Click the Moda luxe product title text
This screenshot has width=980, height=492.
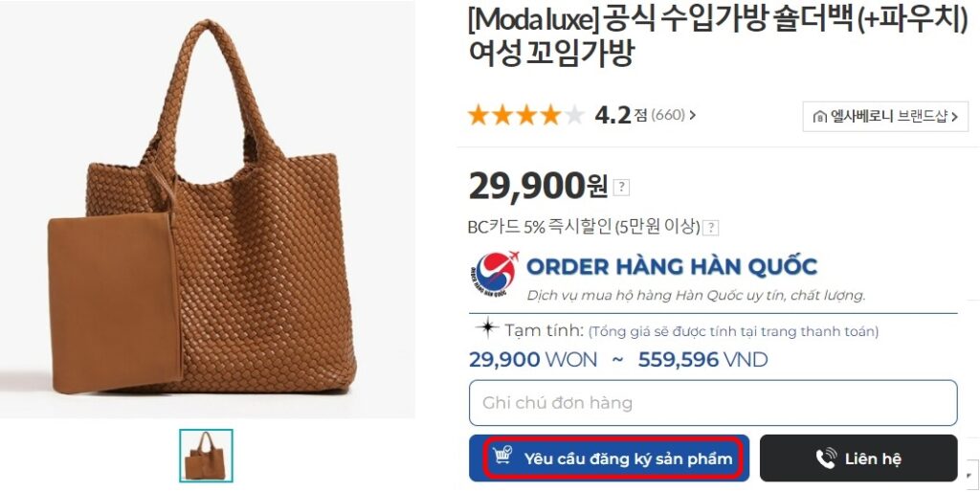[x=718, y=36]
